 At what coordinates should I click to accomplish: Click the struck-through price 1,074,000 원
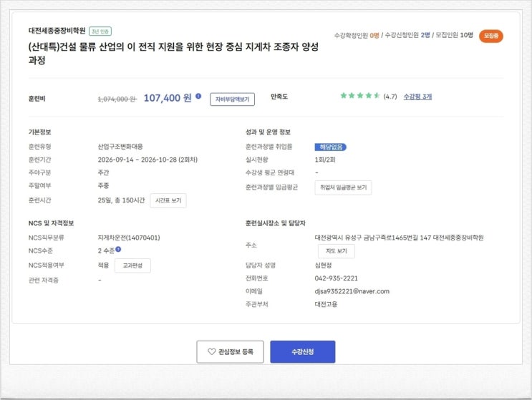(117, 99)
